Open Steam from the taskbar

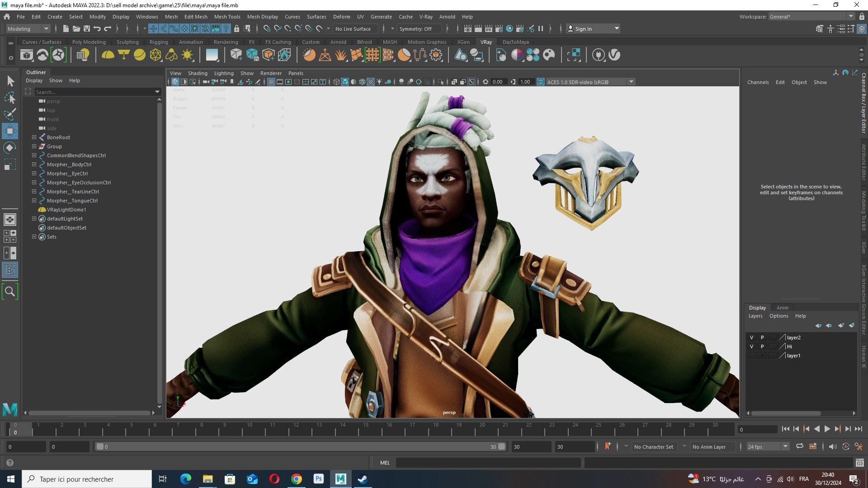pos(363,479)
